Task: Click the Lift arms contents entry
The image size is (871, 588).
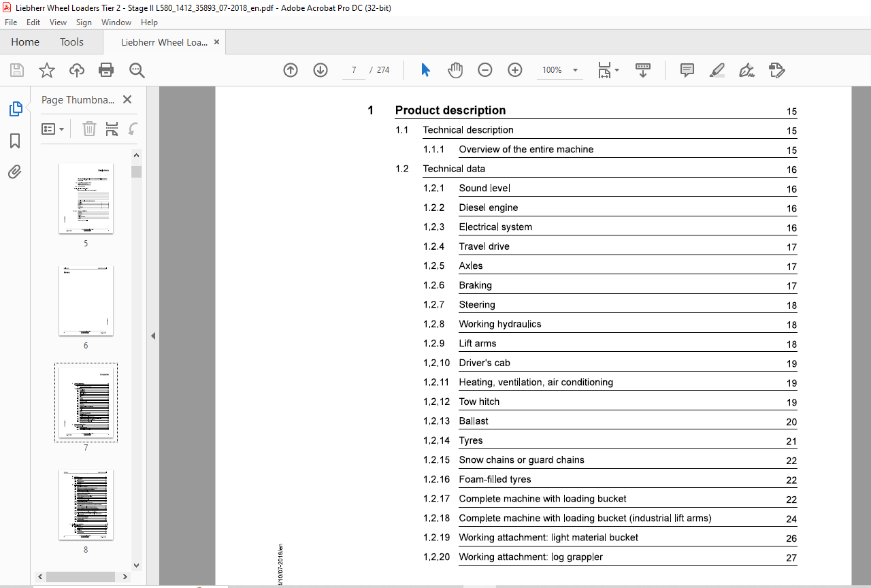Action: [x=478, y=344]
